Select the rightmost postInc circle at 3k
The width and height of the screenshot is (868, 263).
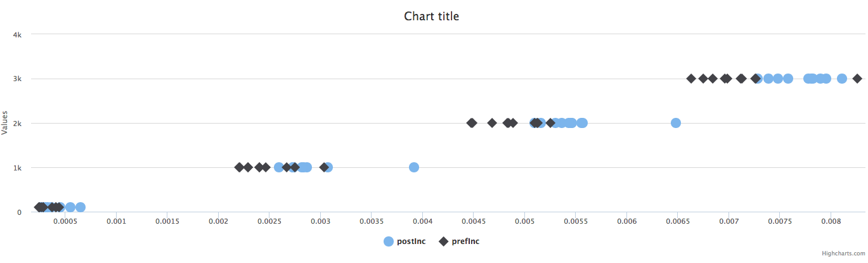coord(842,79)
